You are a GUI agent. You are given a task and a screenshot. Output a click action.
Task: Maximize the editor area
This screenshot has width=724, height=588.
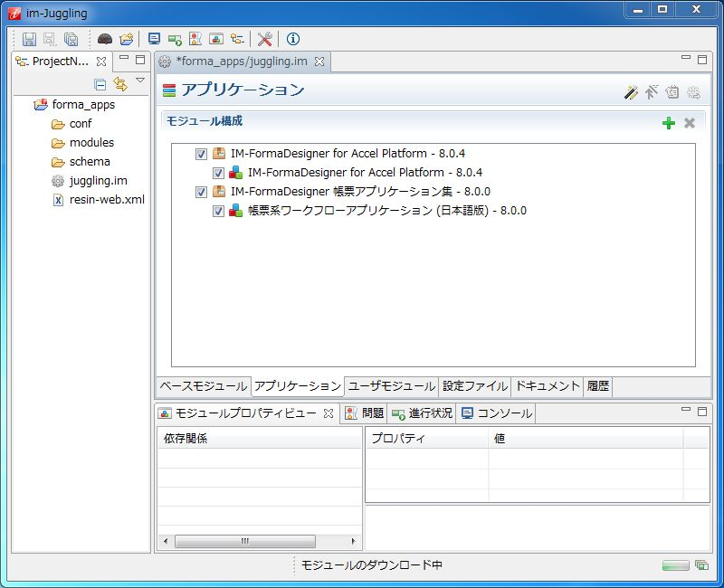702,60
